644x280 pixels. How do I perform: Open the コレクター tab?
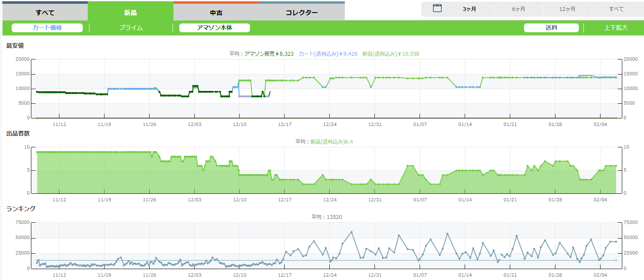[302, 12]
